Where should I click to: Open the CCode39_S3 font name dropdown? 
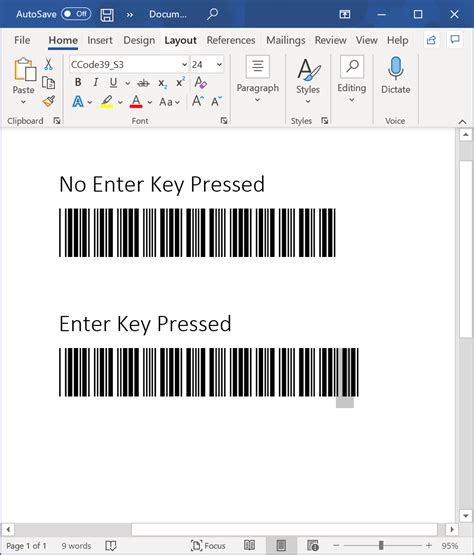(184, 64)
